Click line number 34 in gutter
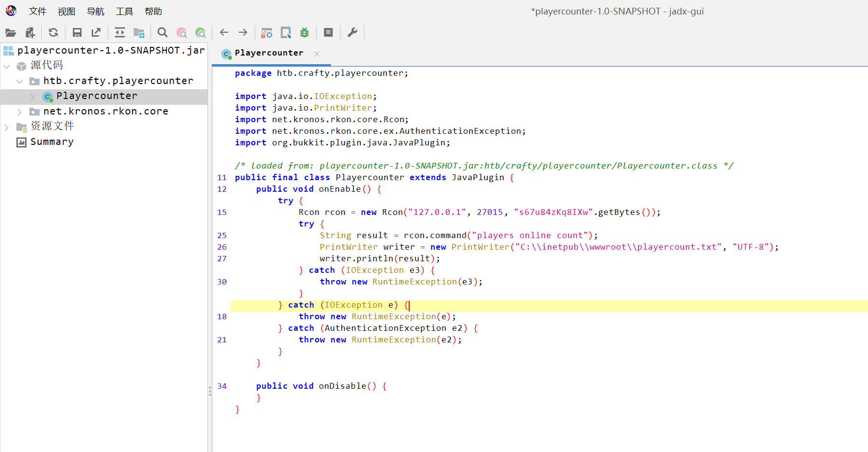This screenshot has height=452, width=868. [222, 386]
